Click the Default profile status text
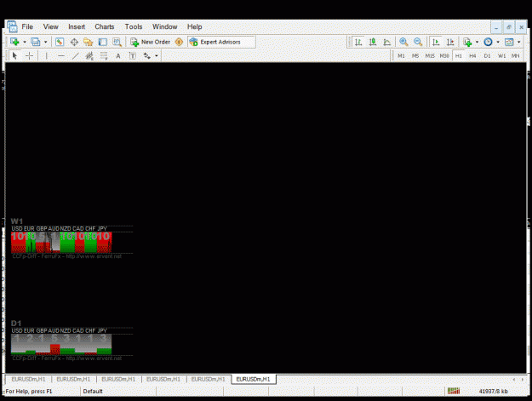The height and width of the screenshot is (401, 532). 93,391
